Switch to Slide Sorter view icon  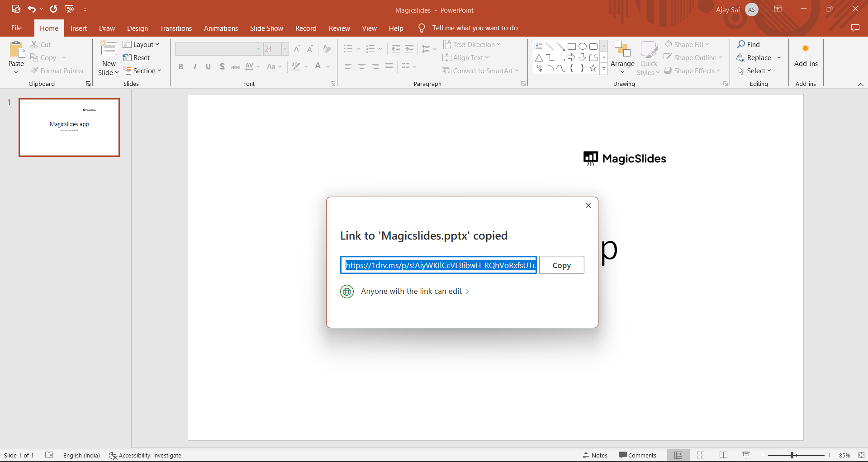click(701, 455)
